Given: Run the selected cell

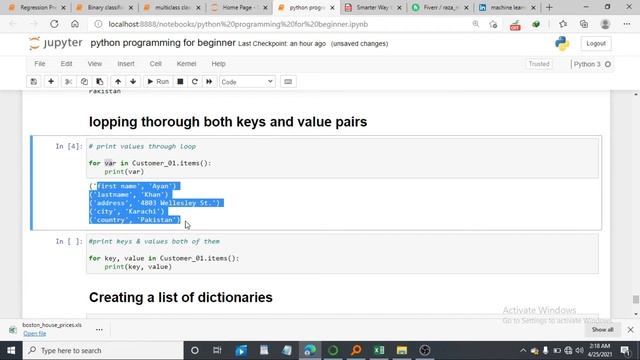Looking at the screenshot, I should point(158,82).
